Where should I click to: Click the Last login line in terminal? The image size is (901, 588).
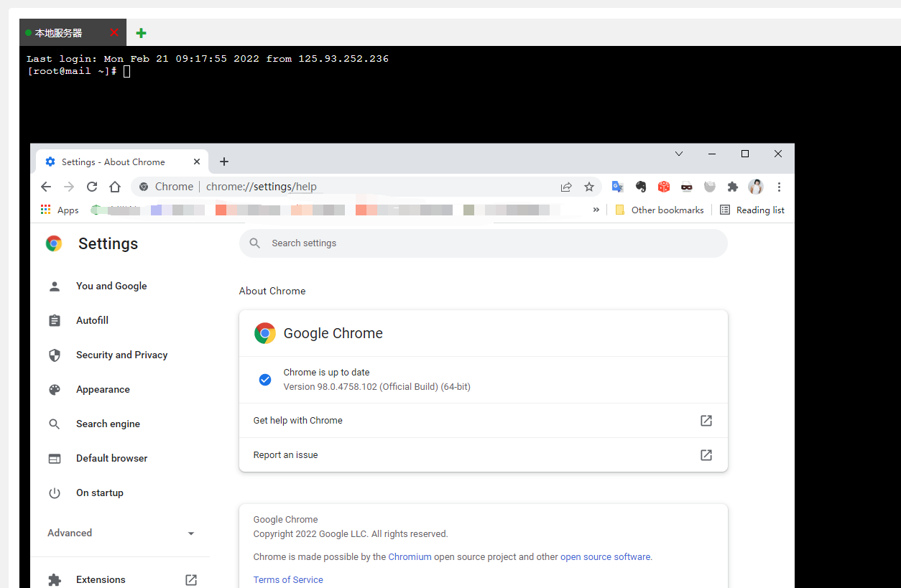[x=208, y=59]
